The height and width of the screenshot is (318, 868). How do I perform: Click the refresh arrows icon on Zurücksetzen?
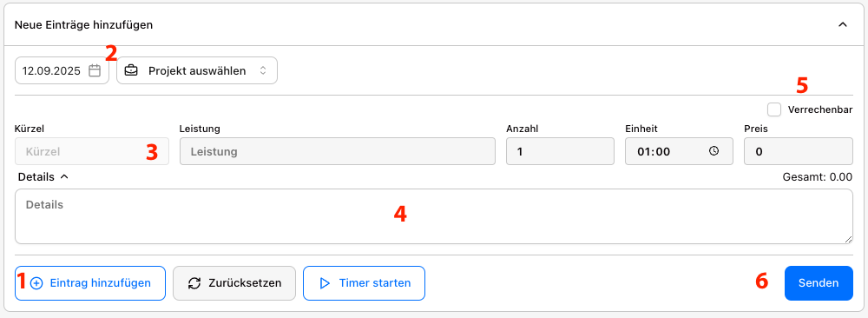point(194,283)
